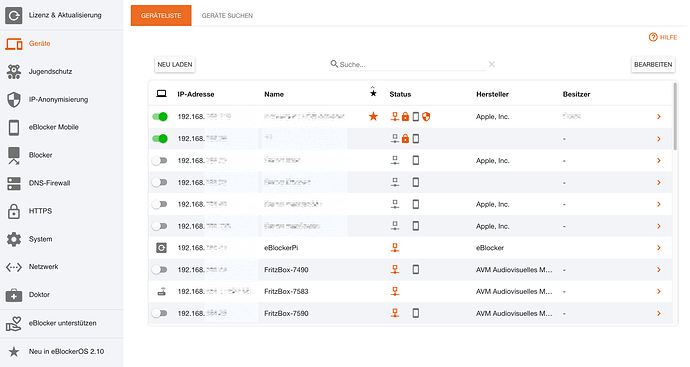Click the BEARBEITEN button
Viewport: 690px width, 367px height.
click(x=653, y=65)
